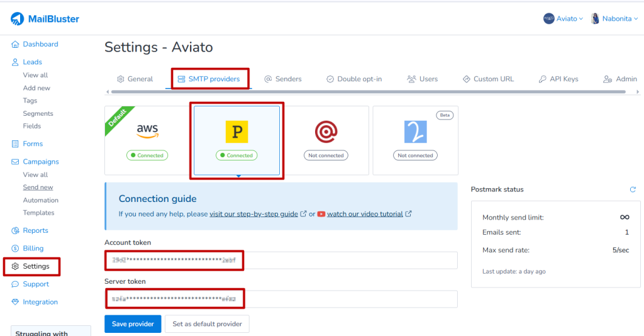Open the Integration page
The width and height of the screenshot is (644, 336).
(40, 302)
